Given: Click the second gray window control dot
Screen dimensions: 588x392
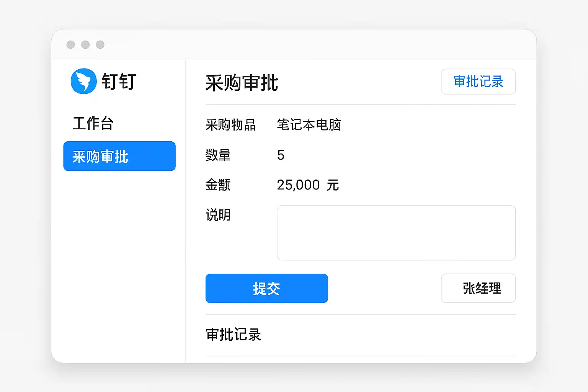Looking at the screenshot, I should click(85, 44).
